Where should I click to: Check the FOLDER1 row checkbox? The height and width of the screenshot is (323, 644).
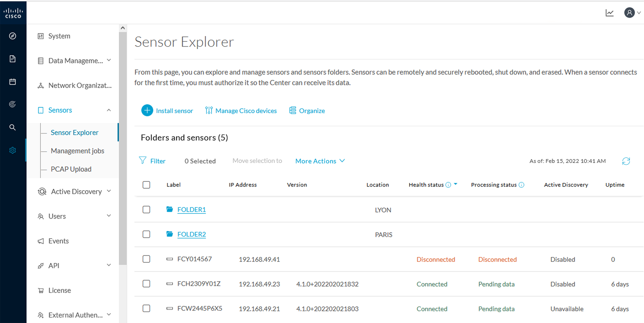click(x=146, y=210)
